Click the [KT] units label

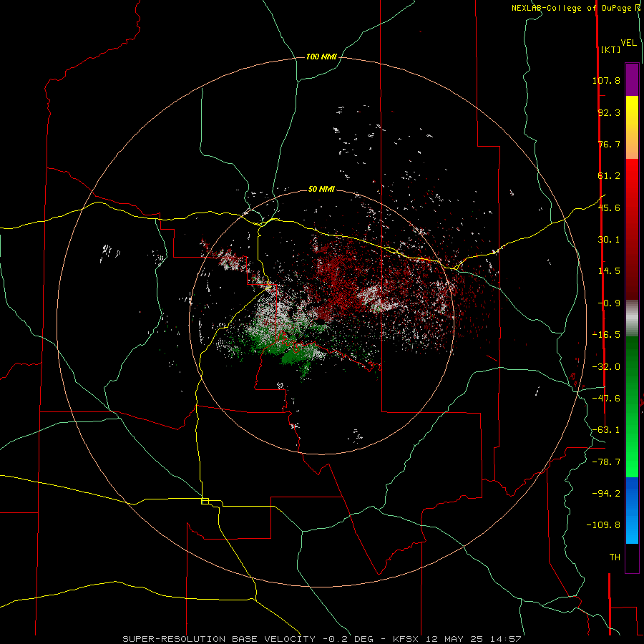pyautogui.click(x=611, y=49)
